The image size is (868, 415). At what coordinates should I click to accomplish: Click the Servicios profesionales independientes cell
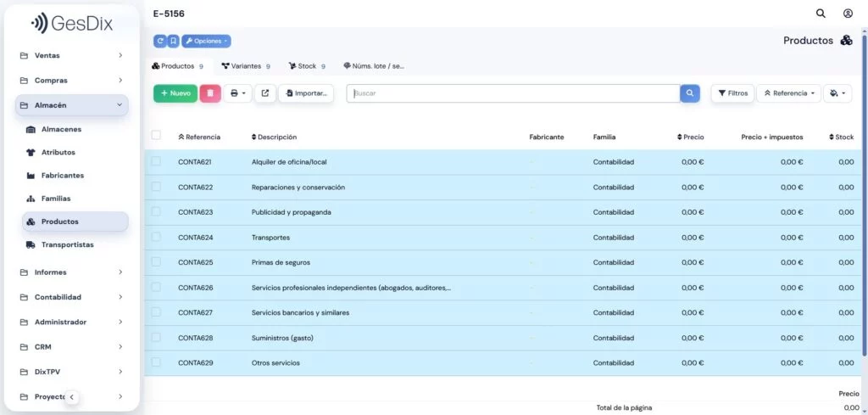click(351, 288)
